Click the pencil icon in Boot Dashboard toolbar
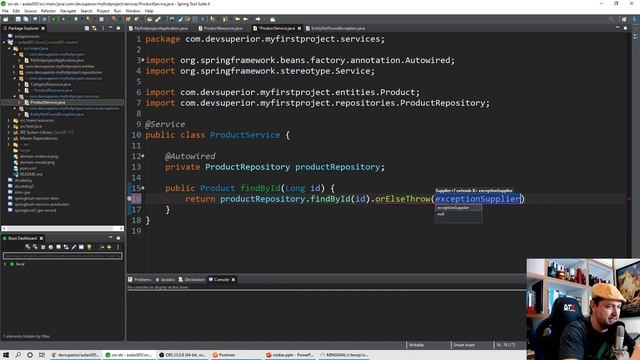 pos(74,247)
